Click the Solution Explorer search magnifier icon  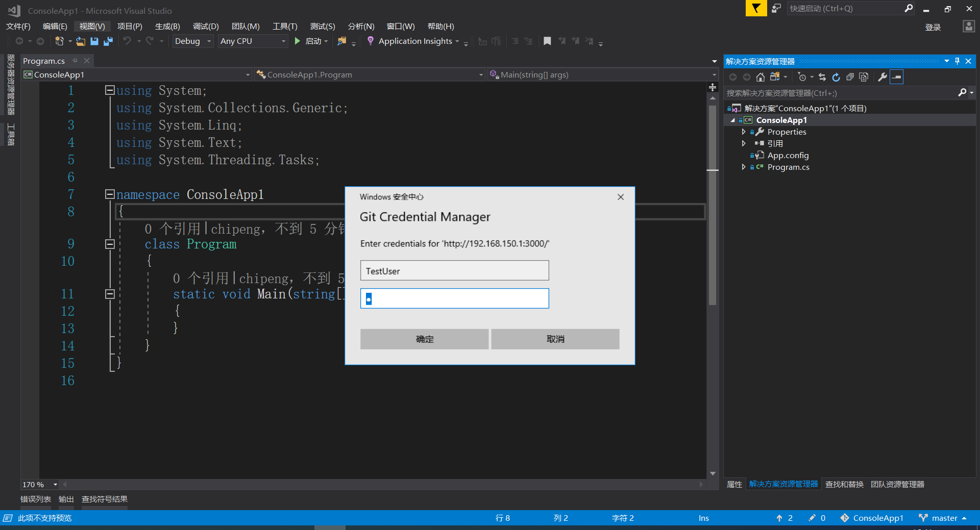pos(962,93)
